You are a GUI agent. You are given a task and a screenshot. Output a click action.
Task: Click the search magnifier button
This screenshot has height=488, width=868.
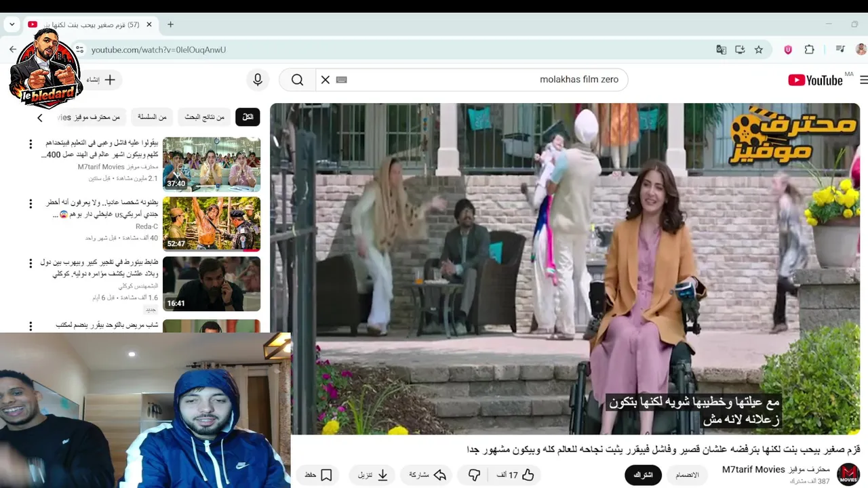coord(297,80)
